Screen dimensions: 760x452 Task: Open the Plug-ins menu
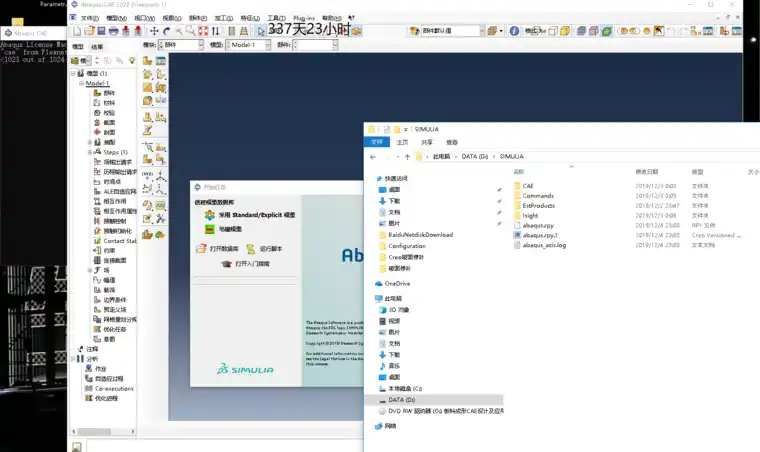304,18
